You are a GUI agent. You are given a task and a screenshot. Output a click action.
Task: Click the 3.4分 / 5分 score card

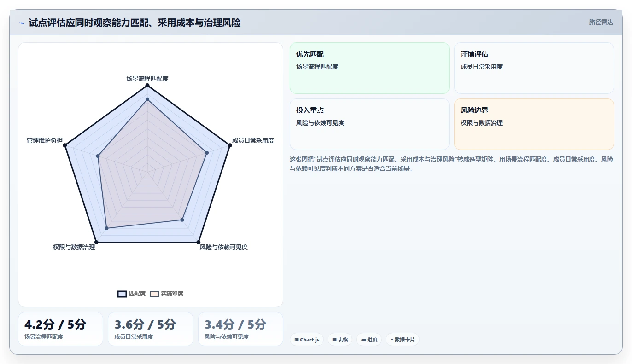[x=240, y=329]
